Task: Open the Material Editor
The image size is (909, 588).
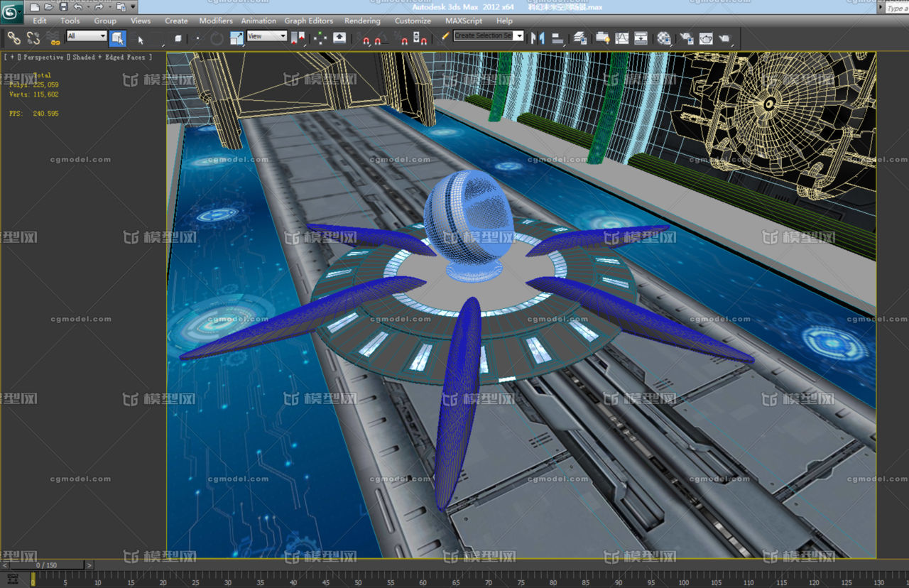Action: (x=663, y=38)
